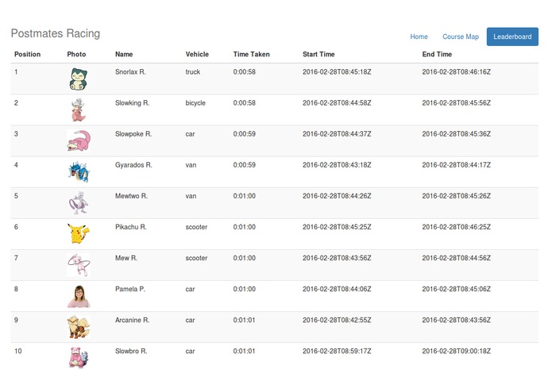This screenshot has width=552, height=392.
Task: Open the Home link
Action: point(419,37)
